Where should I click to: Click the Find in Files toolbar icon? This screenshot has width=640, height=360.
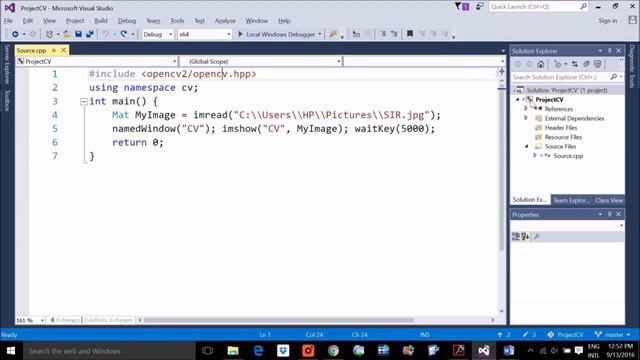coord(333,34)
